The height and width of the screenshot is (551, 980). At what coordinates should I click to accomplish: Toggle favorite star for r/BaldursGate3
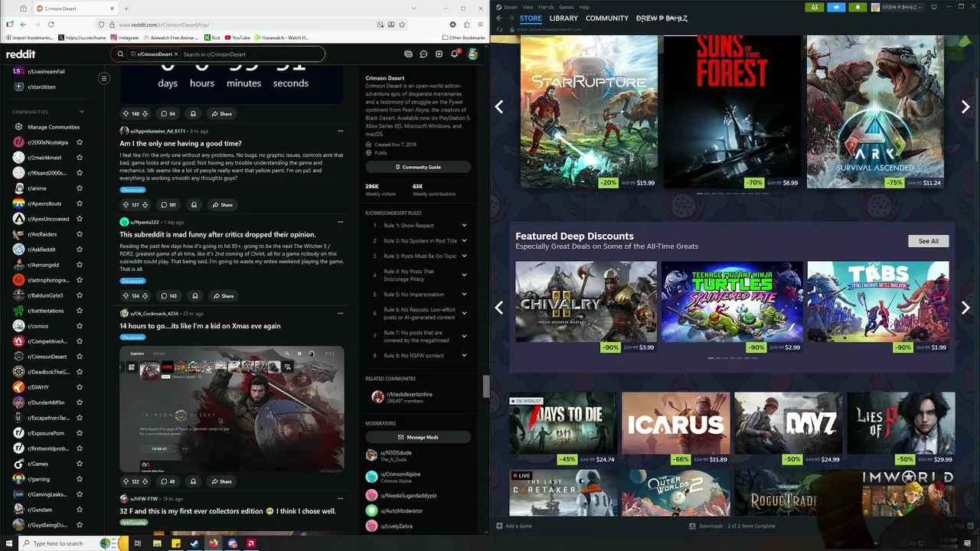coord(80,295)
